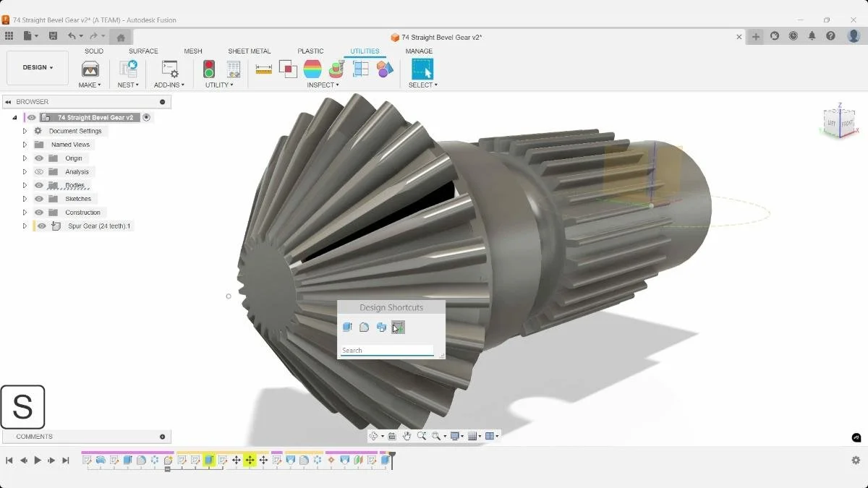
Task: Click the Interference inspect icon
Action: 288,69
